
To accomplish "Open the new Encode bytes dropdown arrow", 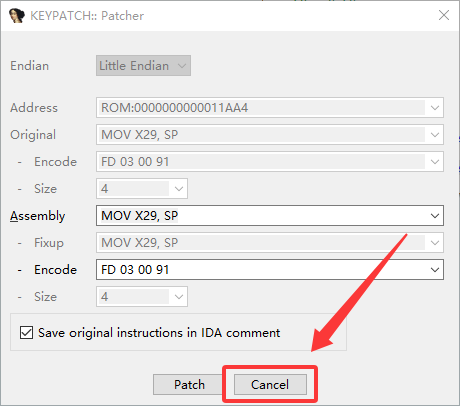I will (435, 270).
